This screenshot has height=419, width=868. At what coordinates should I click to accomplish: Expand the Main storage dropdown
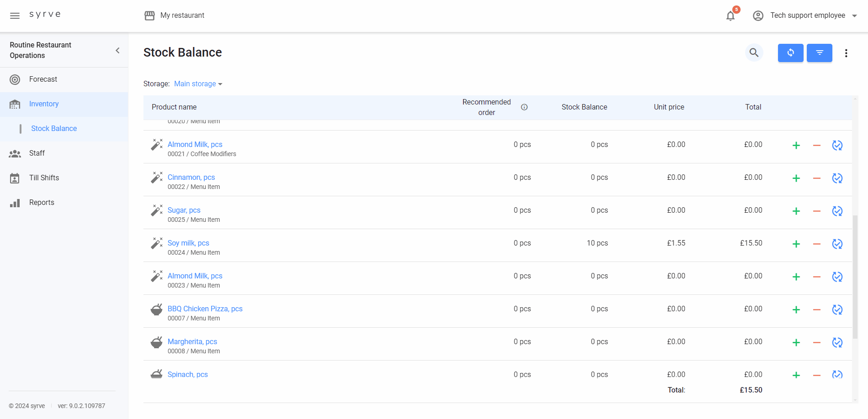tap(198, 84)
